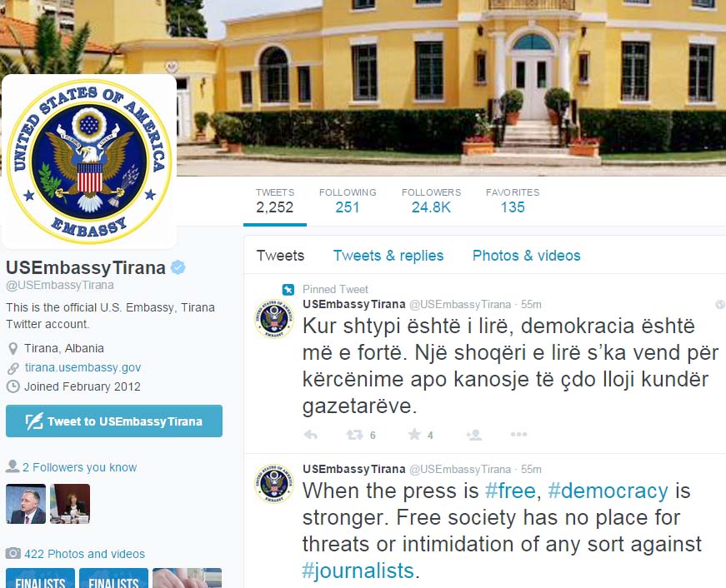This screenshot has height=588, width=726.
Task: Click the US Embassy seal profile picture
Action: (x=89, y=161)
